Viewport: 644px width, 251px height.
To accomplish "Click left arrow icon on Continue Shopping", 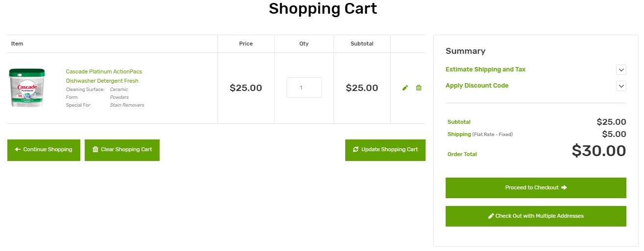I will (x=18, y=150).
